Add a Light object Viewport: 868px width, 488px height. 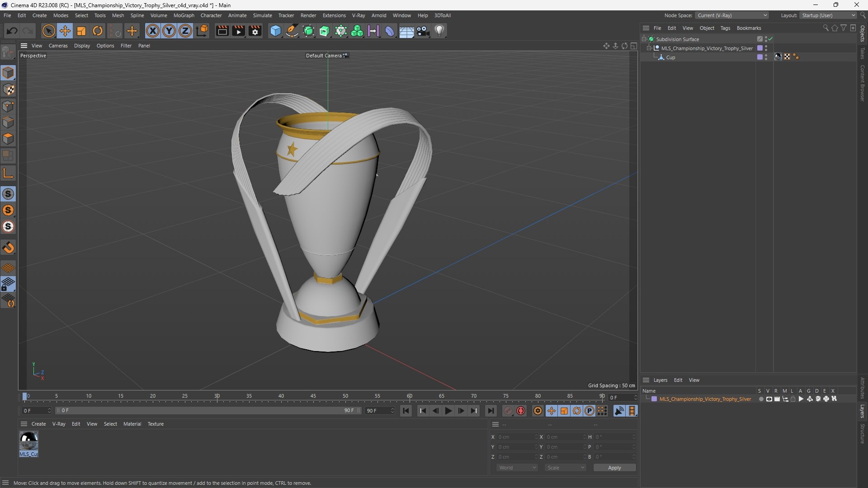[439, 31]
